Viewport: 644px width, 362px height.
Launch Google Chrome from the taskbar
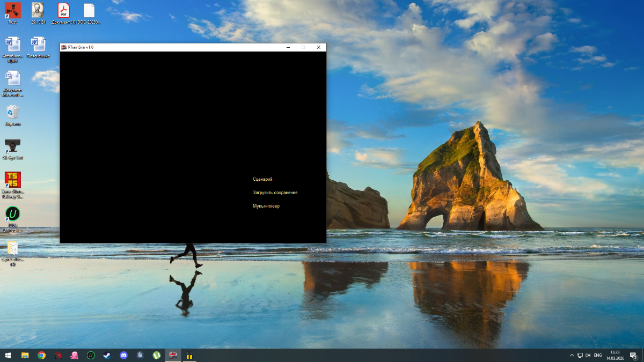point(41,355)
